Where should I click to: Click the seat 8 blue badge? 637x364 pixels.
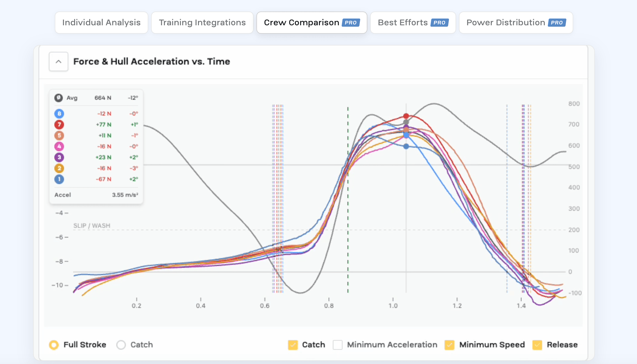click(59, 114)
